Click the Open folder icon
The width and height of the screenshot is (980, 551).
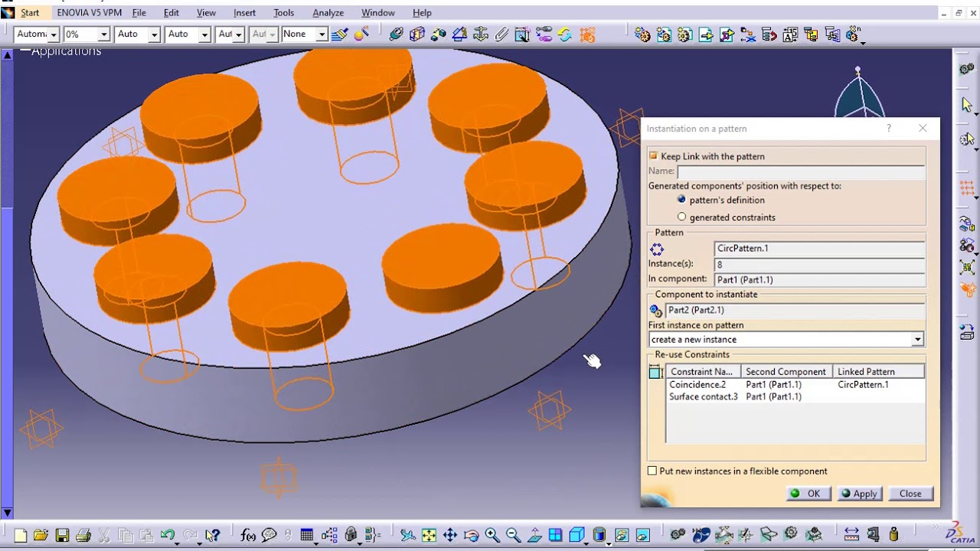click(41, 536)
